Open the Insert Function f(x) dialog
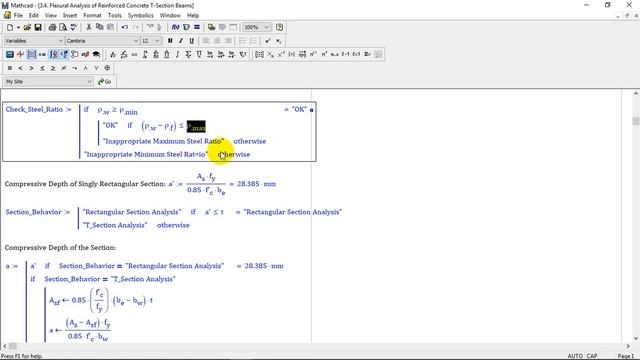640x360 pixels. [x=175, y=27]
